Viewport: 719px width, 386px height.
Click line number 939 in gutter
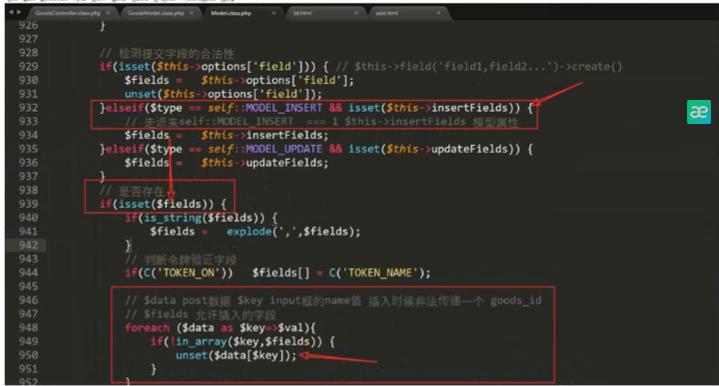tap(28, 204)
